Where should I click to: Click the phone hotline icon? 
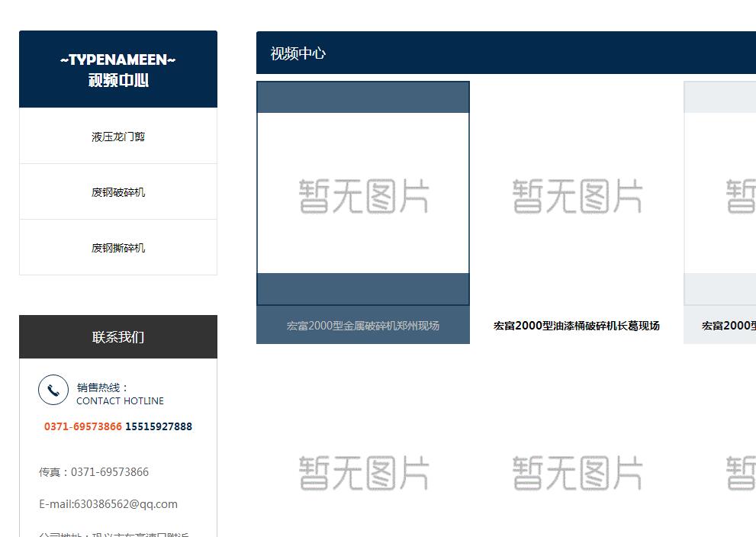click(53, 390)
